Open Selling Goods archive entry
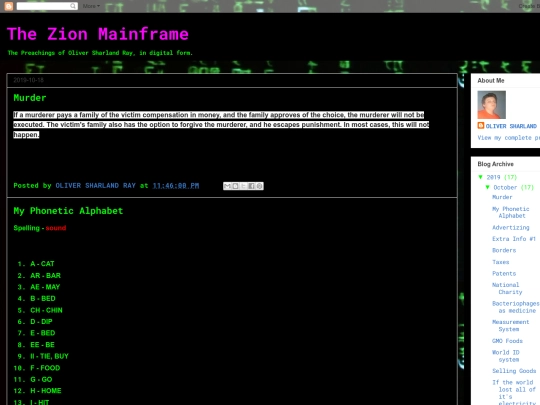The image size is (540, 405). point(514,371)
